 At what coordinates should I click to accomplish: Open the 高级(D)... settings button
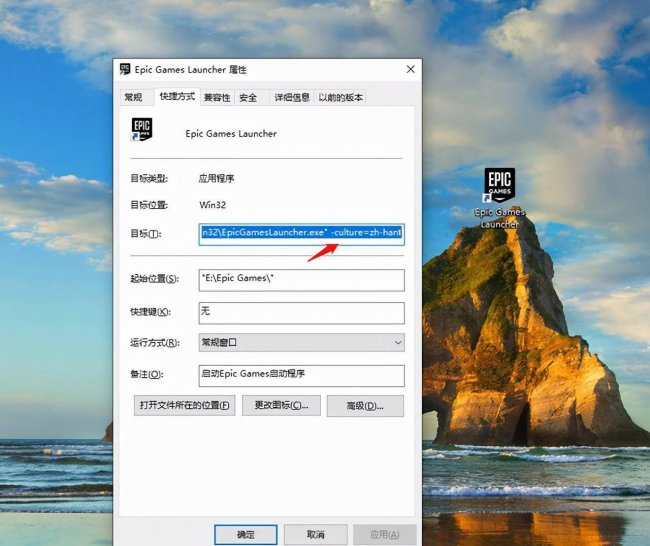365,406
